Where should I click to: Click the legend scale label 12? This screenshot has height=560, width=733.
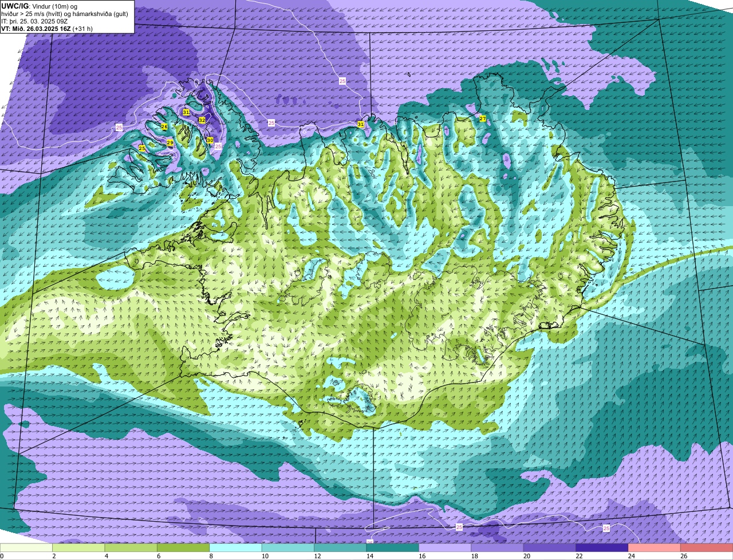(x=318, y=555)
